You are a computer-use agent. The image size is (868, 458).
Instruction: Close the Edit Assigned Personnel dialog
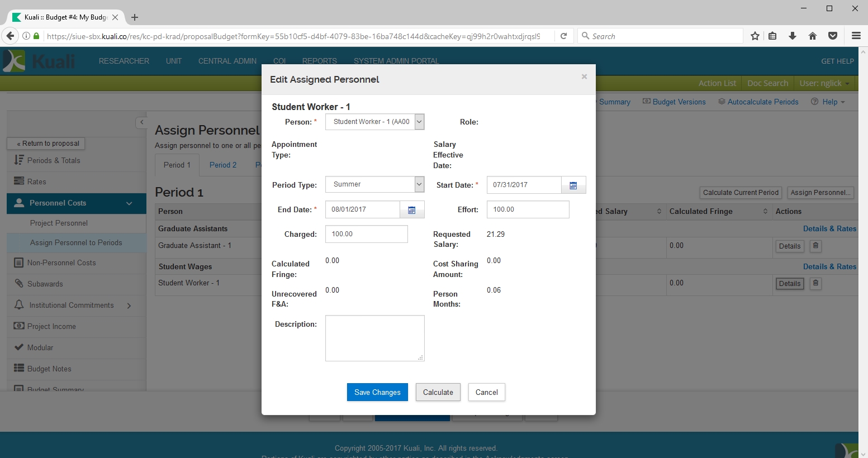584,77
